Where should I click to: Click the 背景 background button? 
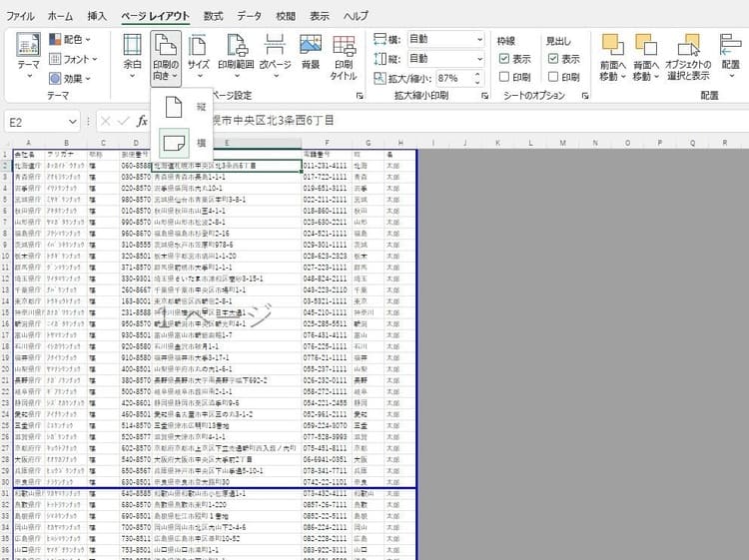tap(311, 53)
